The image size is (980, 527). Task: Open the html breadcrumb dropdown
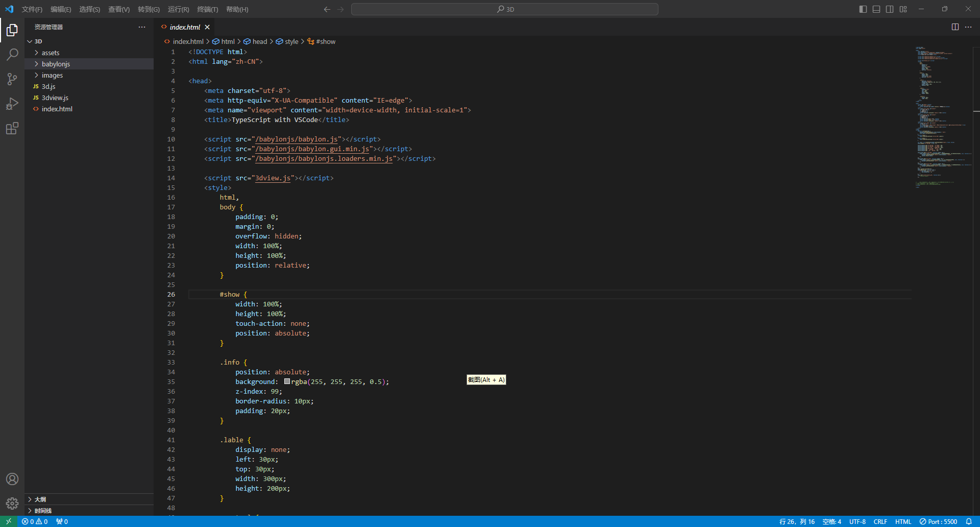(224, 42)
